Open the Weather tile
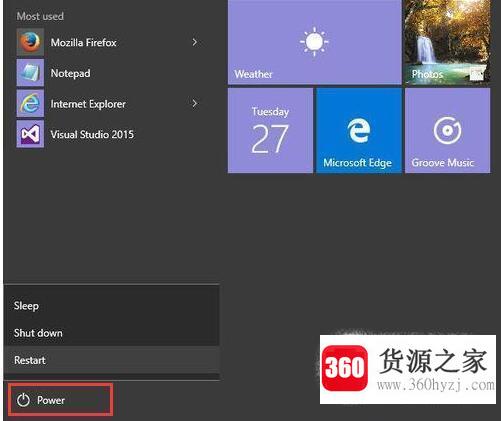The width and height of the screenshot is (501, 421). click(x=315, y=42)
